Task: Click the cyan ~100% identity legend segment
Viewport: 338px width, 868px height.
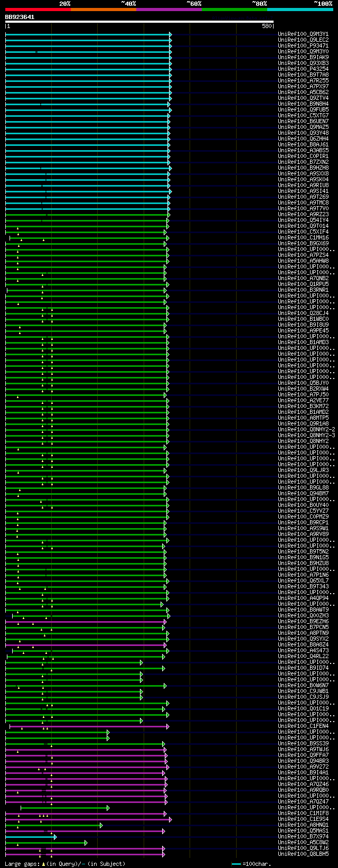Action: (300, 9)
